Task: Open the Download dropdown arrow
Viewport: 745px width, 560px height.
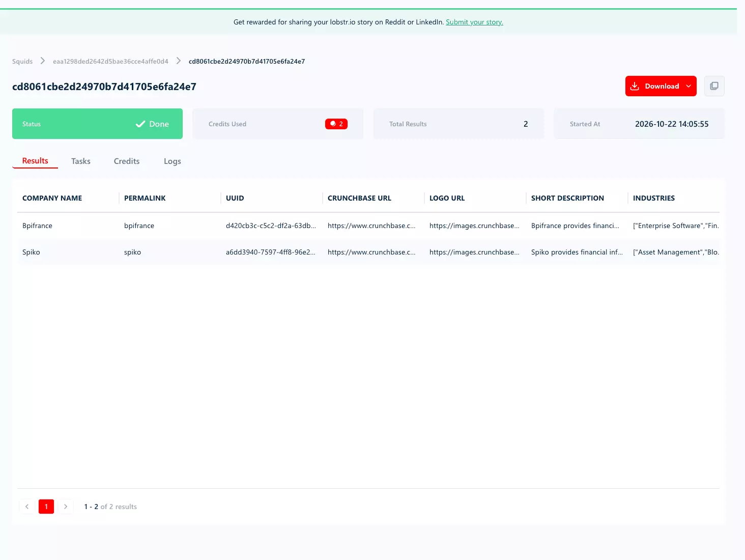Action: [689, 86]
